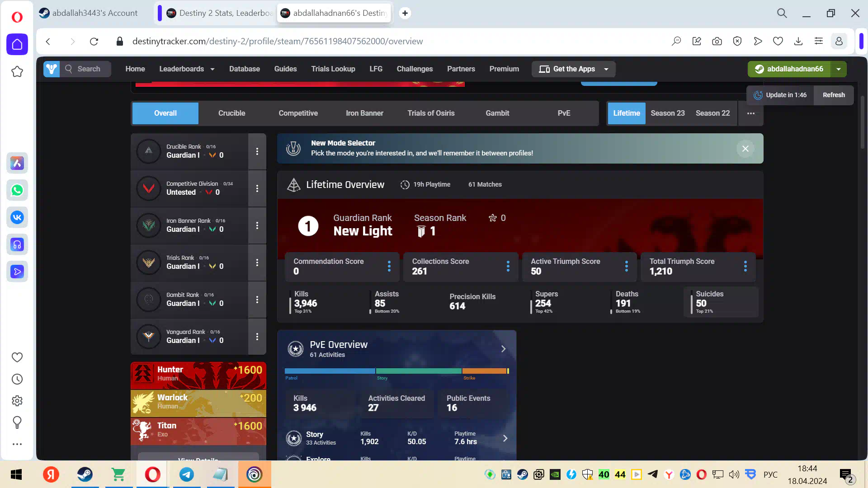This screenshot has height=488, width=868.
Task: Open Vanguard Rank options menu
Action: coord(257,337)
